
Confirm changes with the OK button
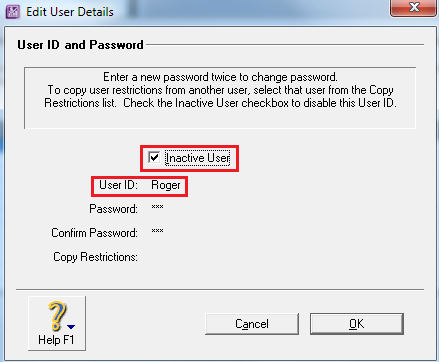[x=357, y=324]
